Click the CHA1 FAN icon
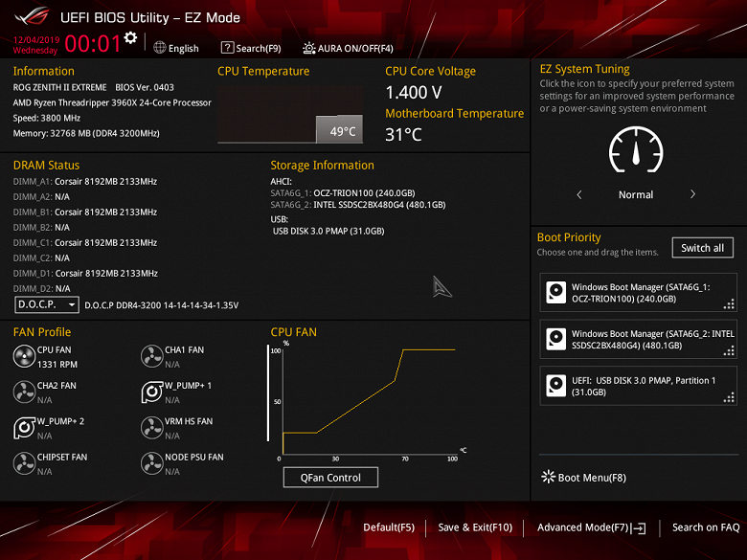747x560 pixels. click(152, 356)
